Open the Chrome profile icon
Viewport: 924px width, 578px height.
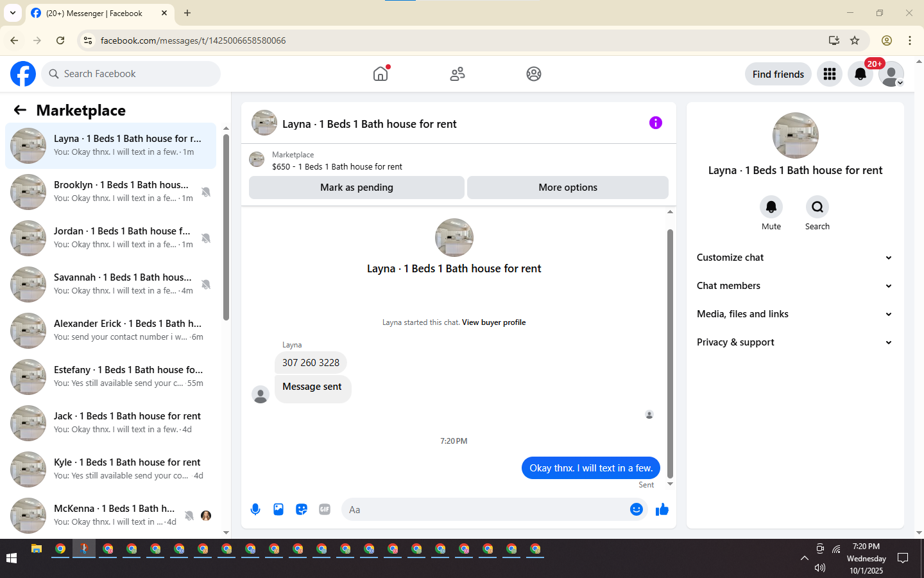887,40
